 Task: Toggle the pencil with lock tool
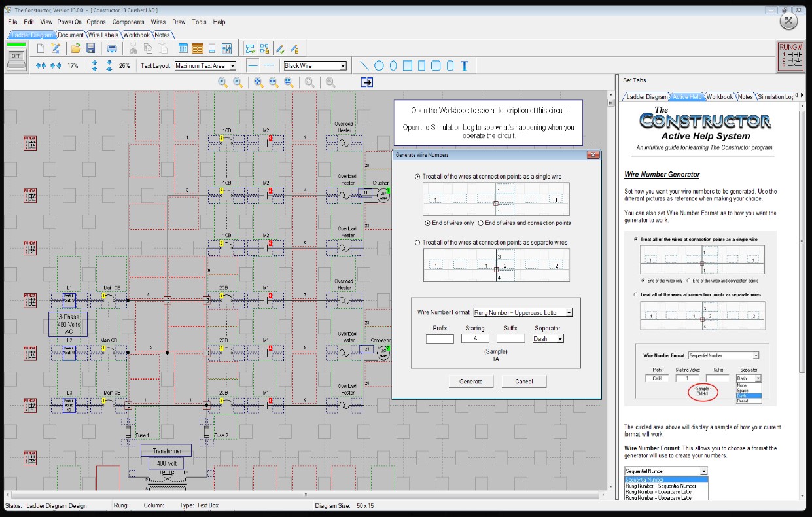(294, 48)
